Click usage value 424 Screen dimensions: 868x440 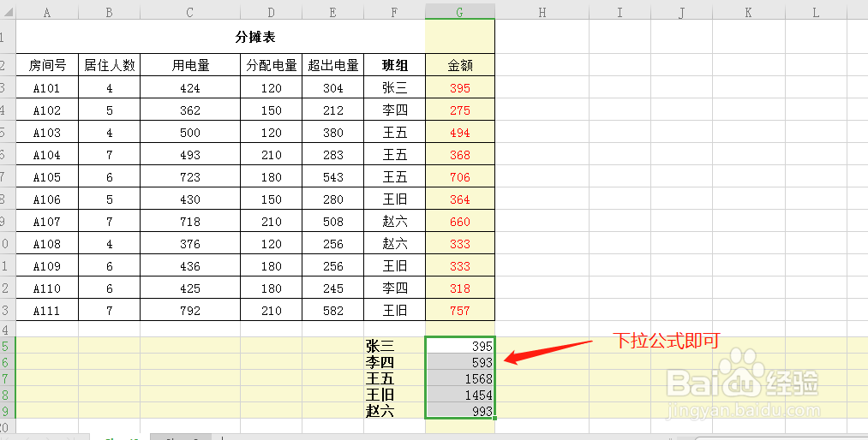190,88
